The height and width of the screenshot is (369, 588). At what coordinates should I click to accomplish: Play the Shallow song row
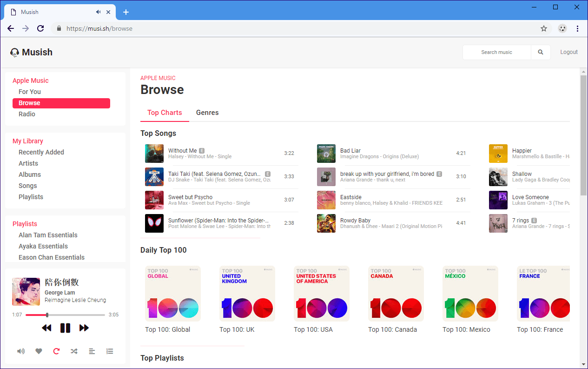[529, 177]
